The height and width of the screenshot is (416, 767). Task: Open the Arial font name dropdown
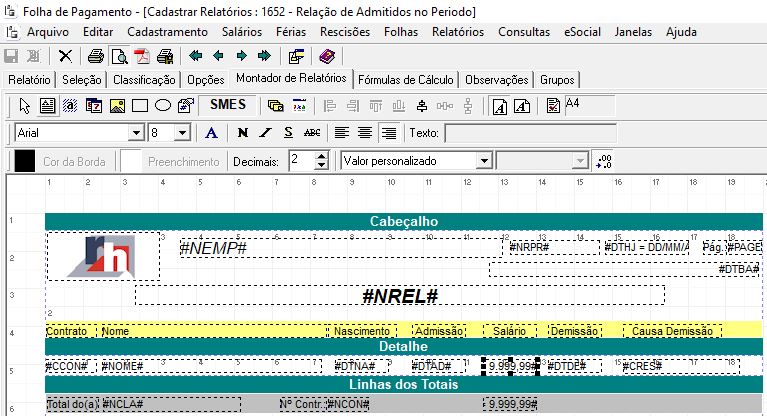[x=136, y=133]
